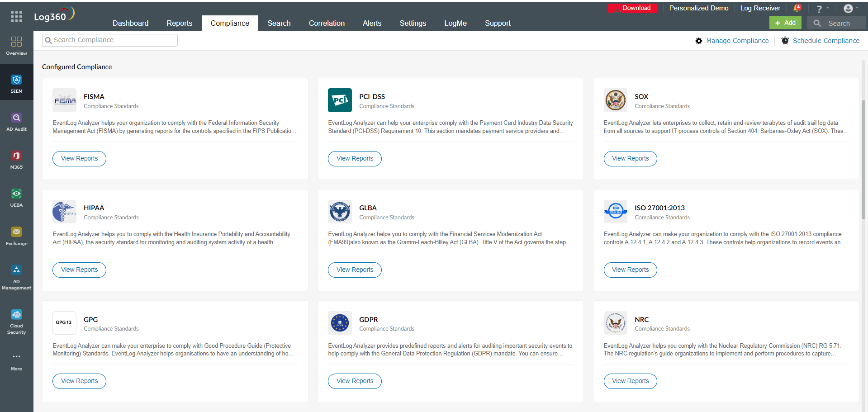Click the ISO 27001:2013 logo icon

coord(615,211)
